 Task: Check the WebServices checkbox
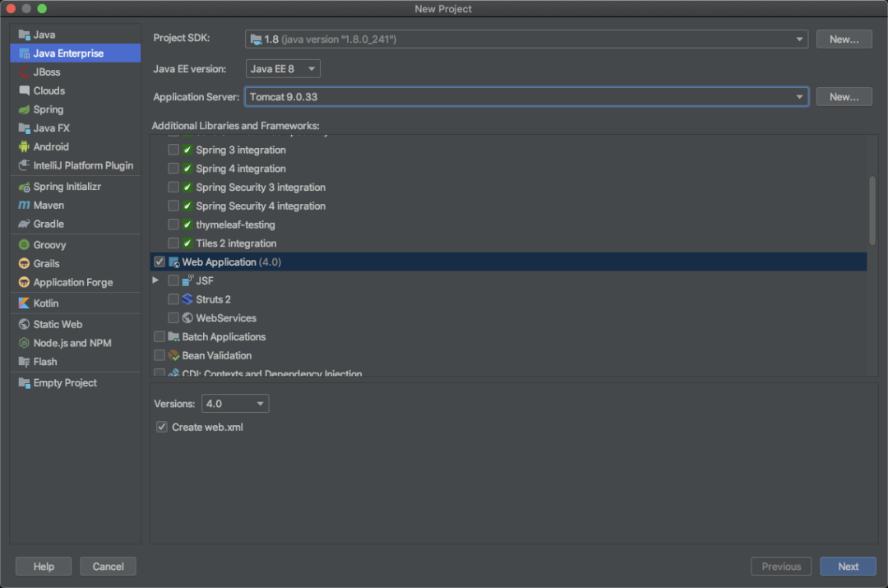[x=173, y=317]
